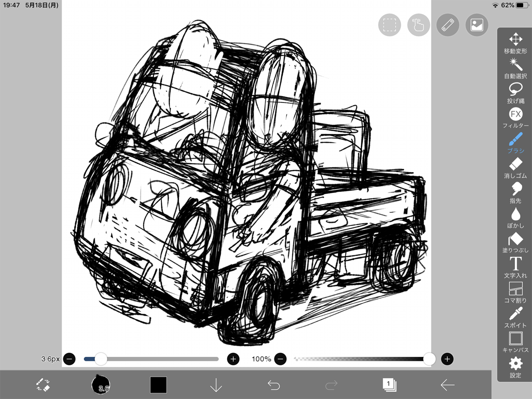Toggle the stabilizer hand-touch button

(419, 25)
